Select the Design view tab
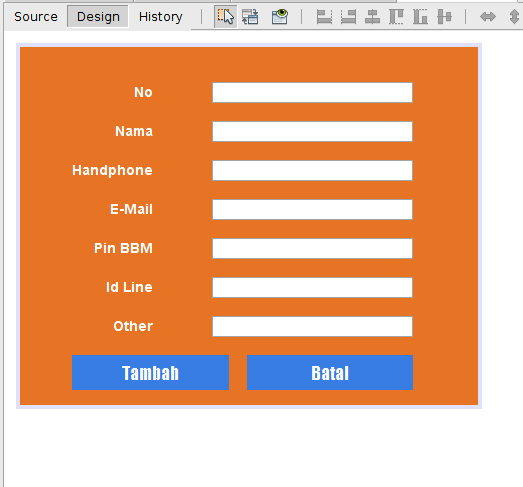The height and width of the screenshot is (487, 523). point(98,16)
